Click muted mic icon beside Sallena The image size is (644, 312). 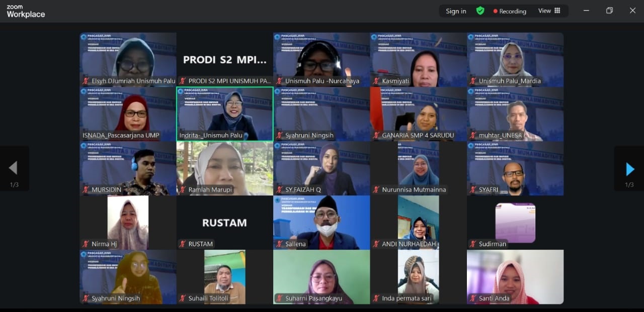click(x=279, y=244)
